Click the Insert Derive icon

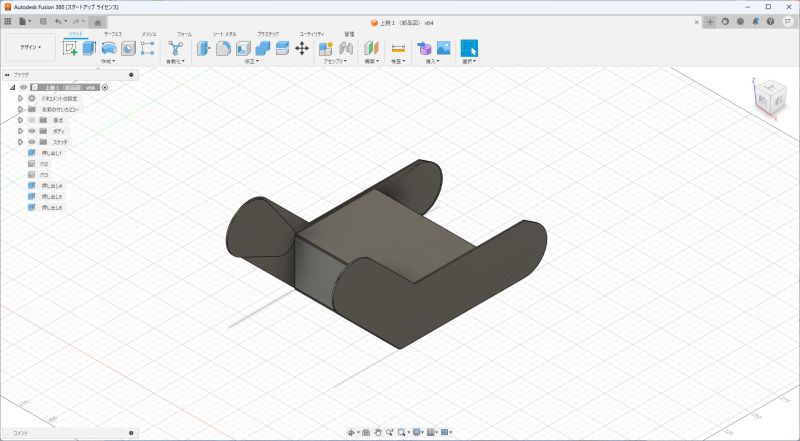coord(424,48)
